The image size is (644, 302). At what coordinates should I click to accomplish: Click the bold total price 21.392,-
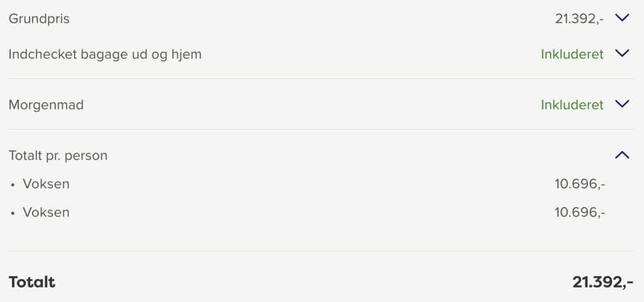tap(602, 282)
